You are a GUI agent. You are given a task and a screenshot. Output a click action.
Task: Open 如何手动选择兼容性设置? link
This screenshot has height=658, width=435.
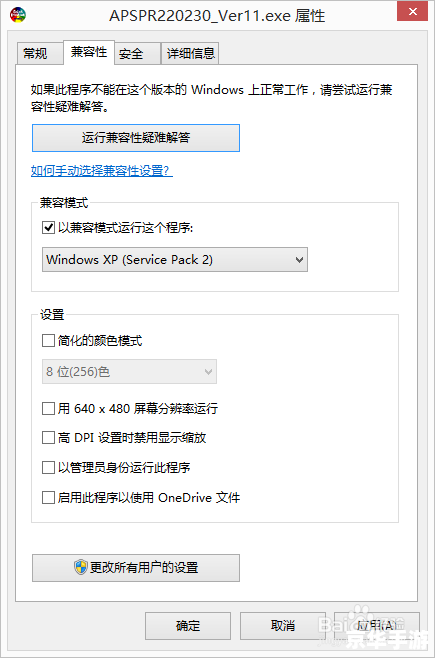[x=102, y=171]
